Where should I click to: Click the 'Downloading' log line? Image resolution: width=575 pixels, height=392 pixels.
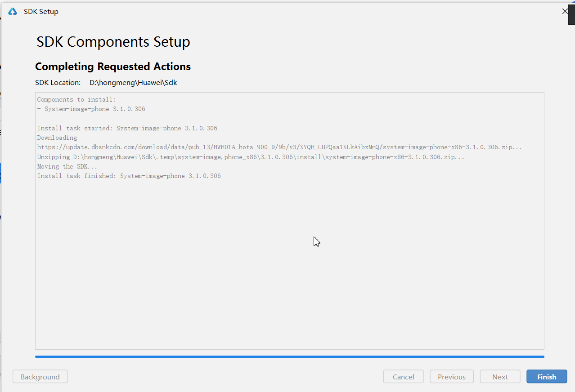57,138
